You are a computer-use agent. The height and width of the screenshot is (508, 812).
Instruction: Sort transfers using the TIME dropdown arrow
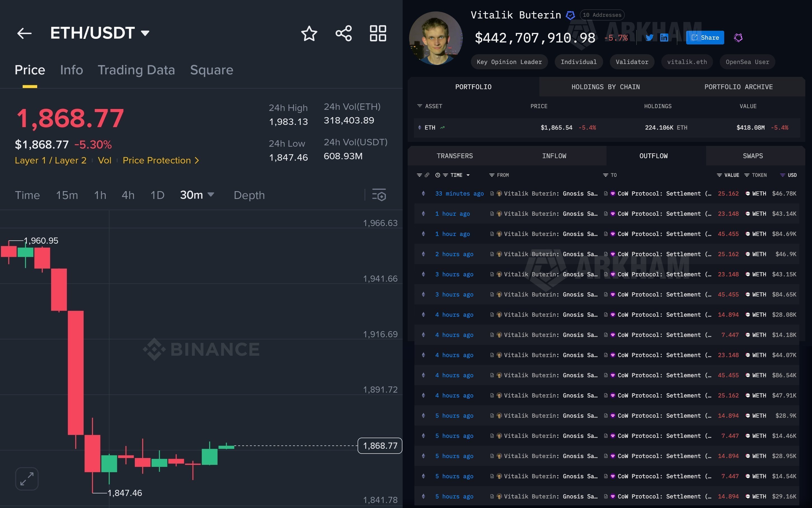468,175
